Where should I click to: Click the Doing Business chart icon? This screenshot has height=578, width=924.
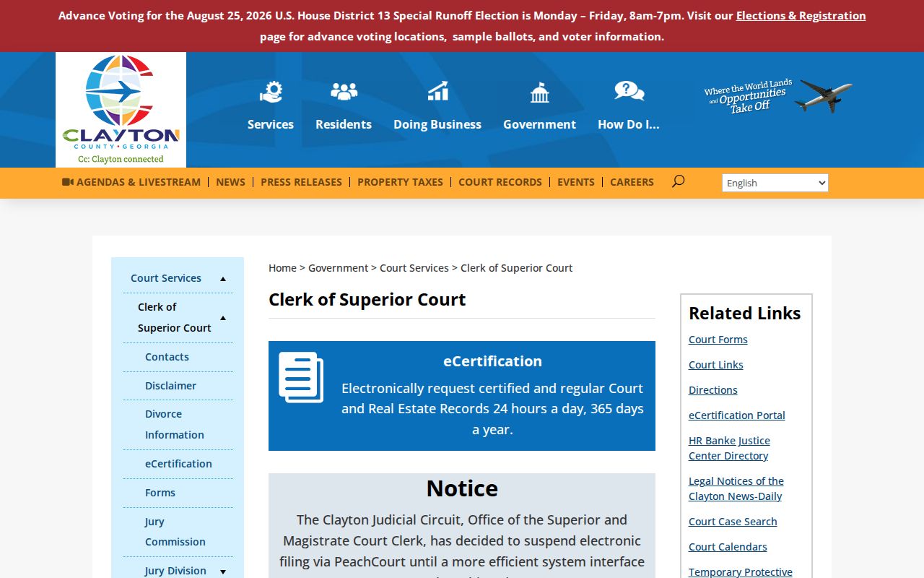pos(437,91)
